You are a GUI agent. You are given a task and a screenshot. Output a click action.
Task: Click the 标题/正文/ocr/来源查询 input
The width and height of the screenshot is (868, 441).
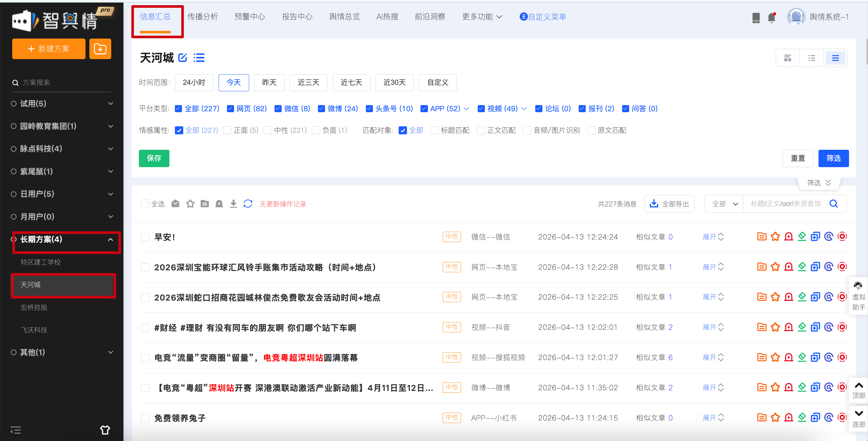[786, 203]
